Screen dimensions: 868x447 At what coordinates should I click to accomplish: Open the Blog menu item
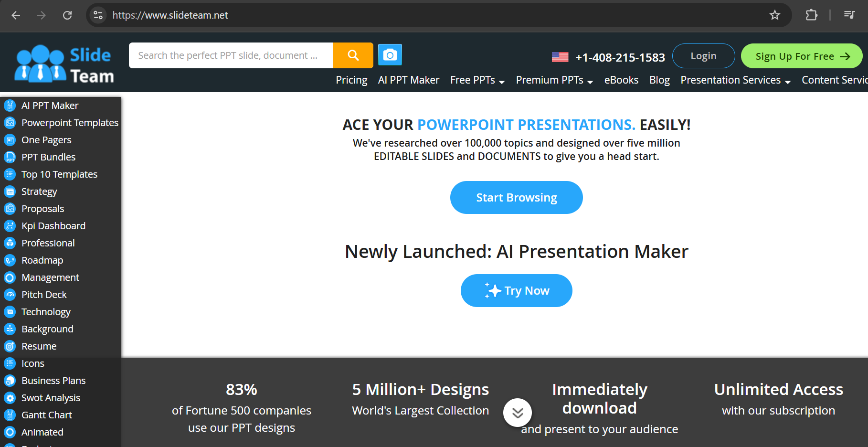[x=659, y=80]
